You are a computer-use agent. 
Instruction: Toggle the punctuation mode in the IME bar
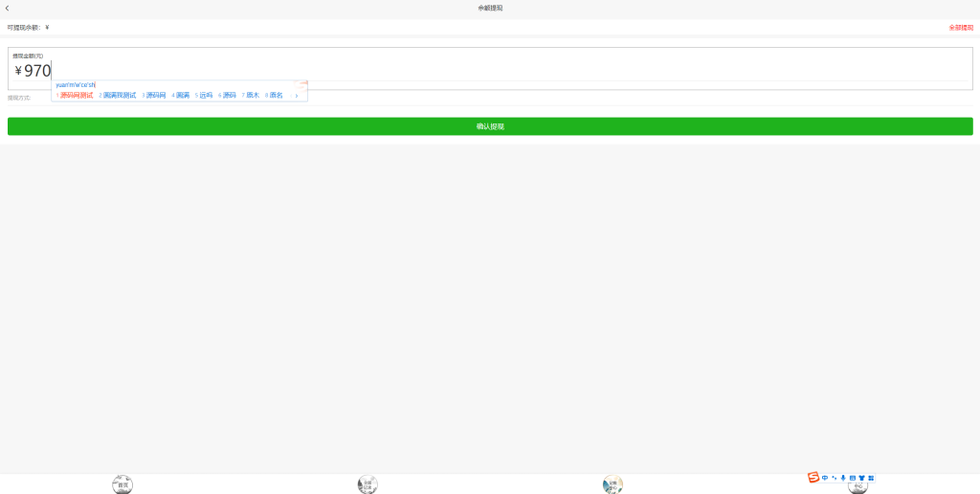(835, 477)
